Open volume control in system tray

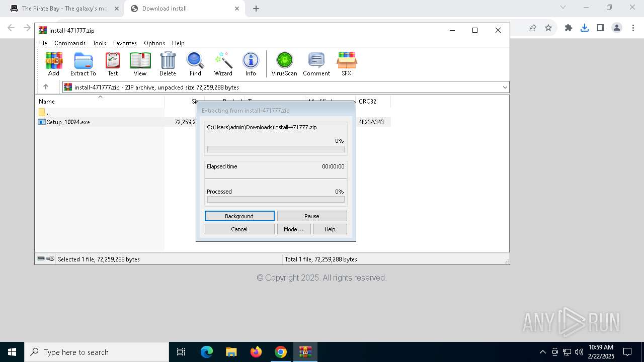(579, 352)
